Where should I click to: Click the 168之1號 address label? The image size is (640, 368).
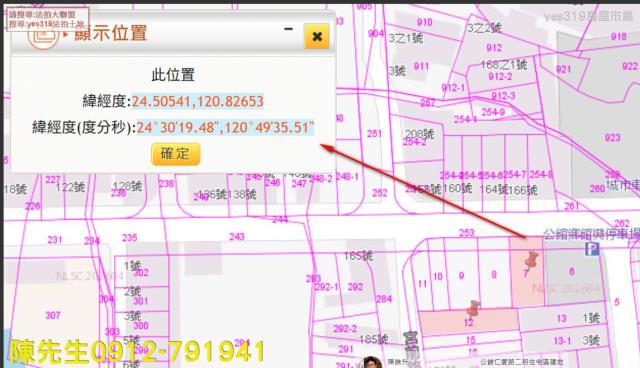(x=504, y=64)
